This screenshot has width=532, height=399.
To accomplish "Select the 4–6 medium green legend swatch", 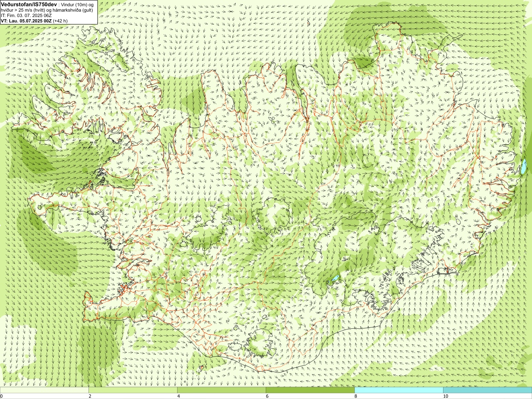I will (x=222, y=390).
